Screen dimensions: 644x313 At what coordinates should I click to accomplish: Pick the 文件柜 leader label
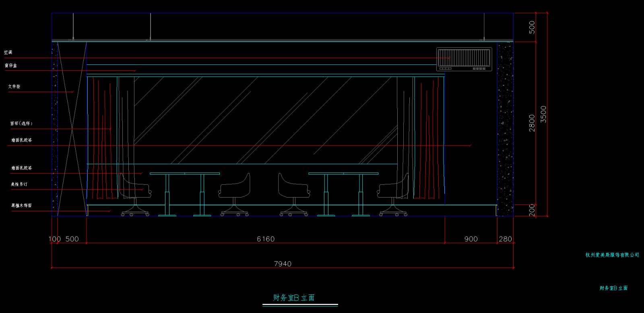coord(14,86)
